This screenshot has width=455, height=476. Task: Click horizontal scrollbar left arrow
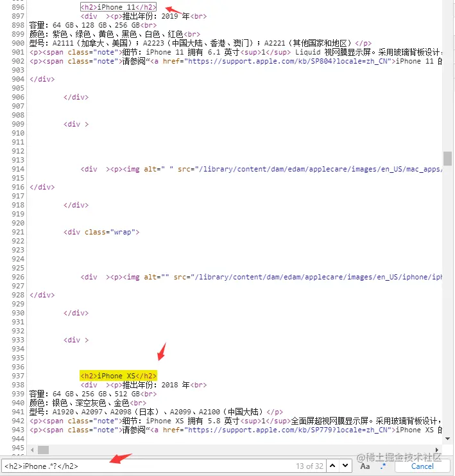32,450
